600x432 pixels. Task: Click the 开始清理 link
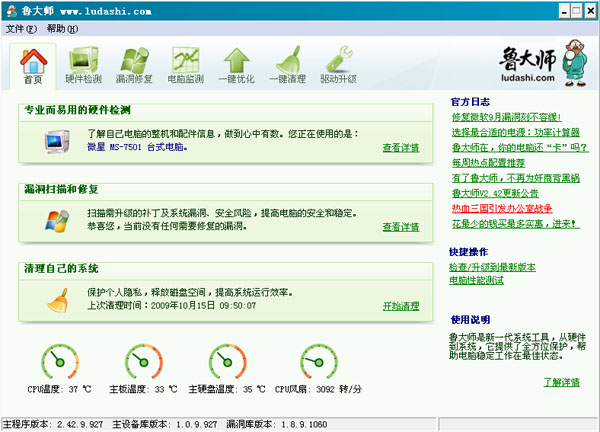401,306
